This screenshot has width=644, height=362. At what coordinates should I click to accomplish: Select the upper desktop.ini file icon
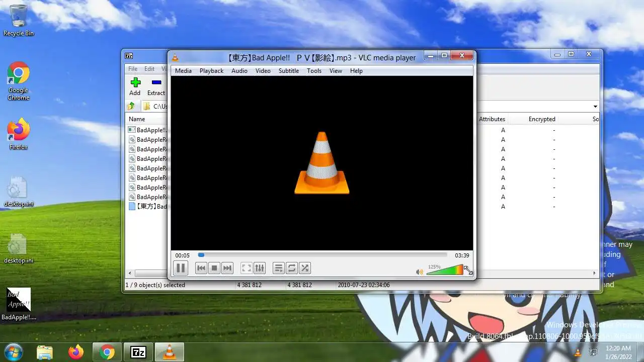click(19, 192)
